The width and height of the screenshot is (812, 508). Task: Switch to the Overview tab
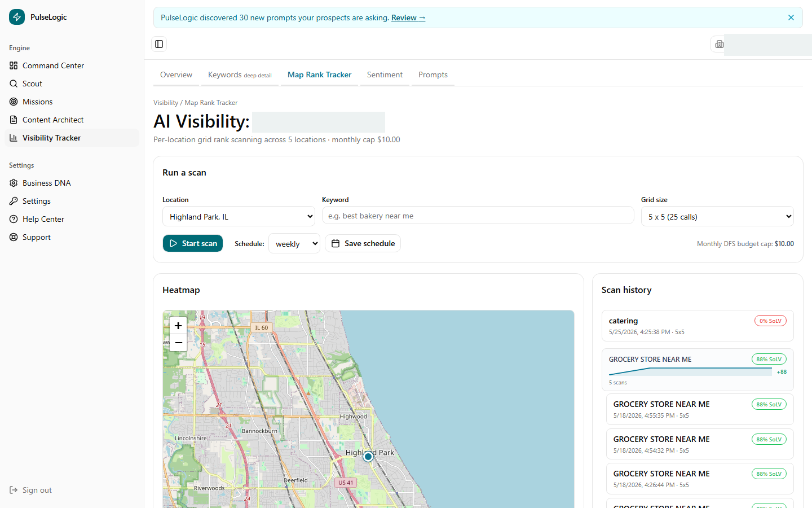point(176,75)
